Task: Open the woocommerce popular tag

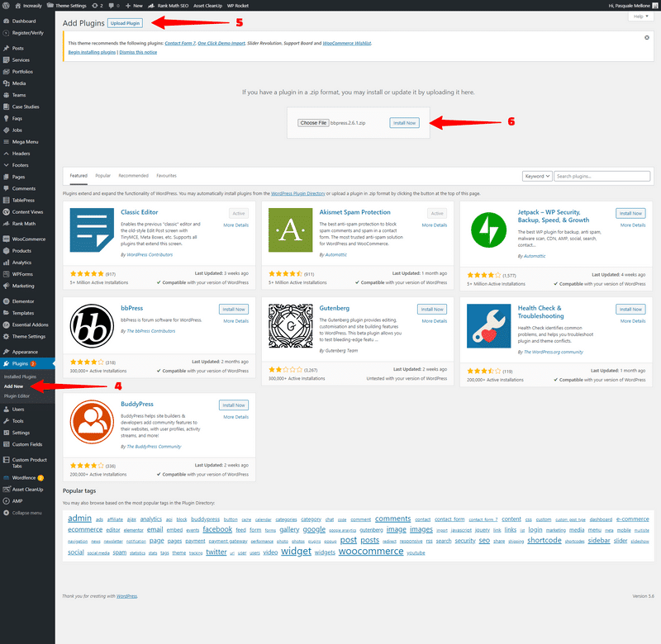Action: [371, 552]
